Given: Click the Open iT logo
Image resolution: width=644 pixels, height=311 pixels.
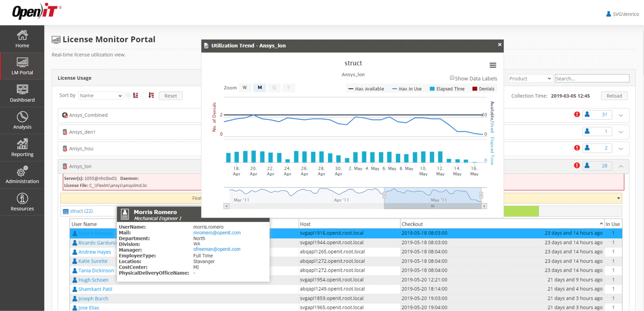Looking at the screenshot, I should pyautogui.click(x=37, y=11).
